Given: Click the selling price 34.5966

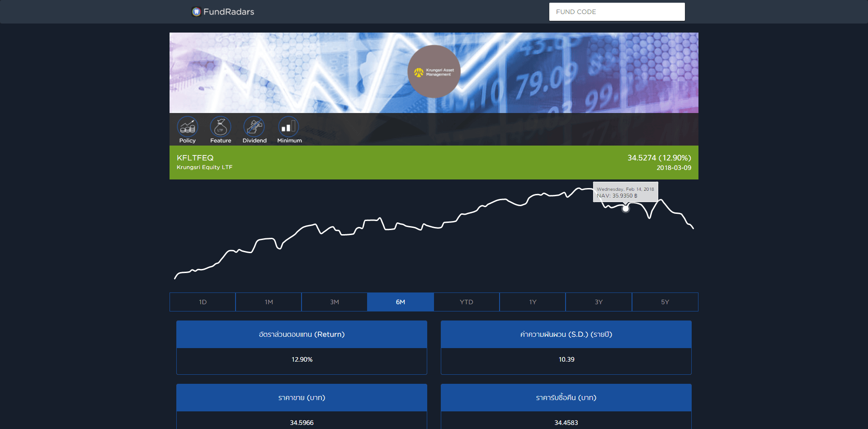Looking at the screenshot, I should pyautogui.click(x=302, y=423).
